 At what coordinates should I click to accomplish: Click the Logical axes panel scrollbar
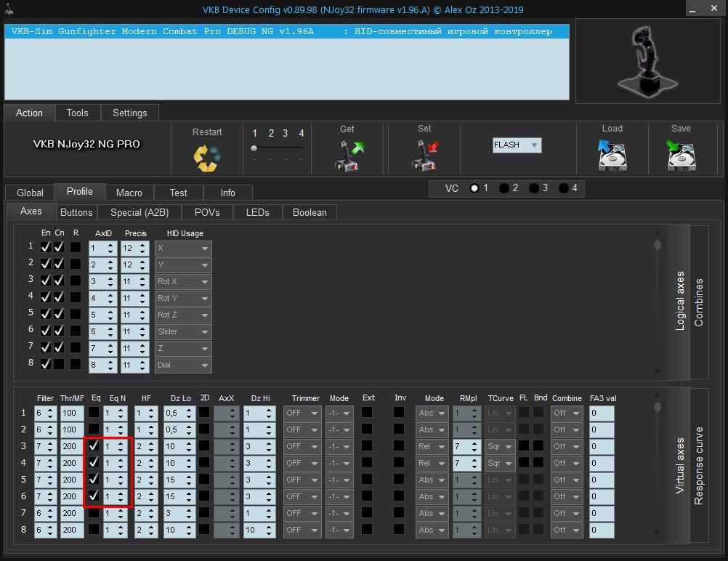tap(657, 302)
